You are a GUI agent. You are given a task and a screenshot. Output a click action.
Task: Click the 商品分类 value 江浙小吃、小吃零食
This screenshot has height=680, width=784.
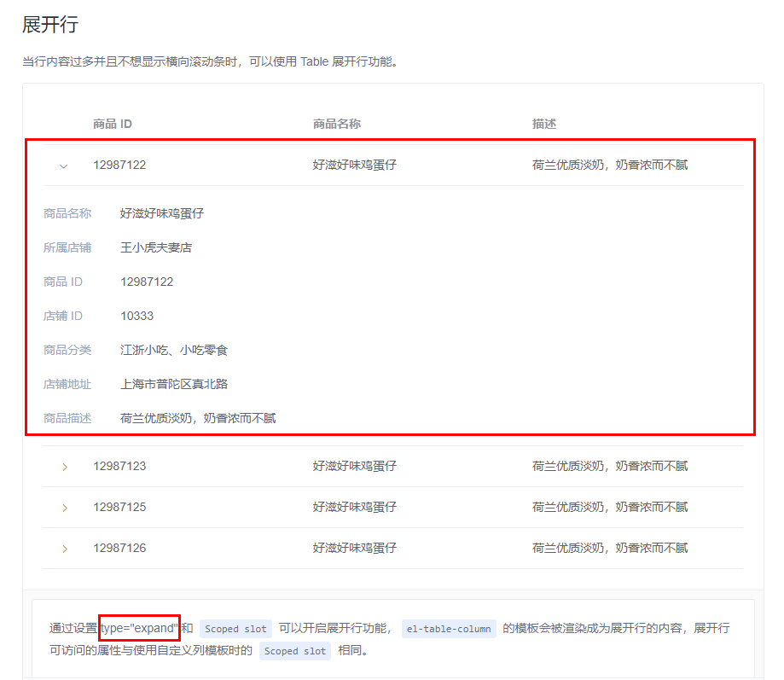(177, 350)
